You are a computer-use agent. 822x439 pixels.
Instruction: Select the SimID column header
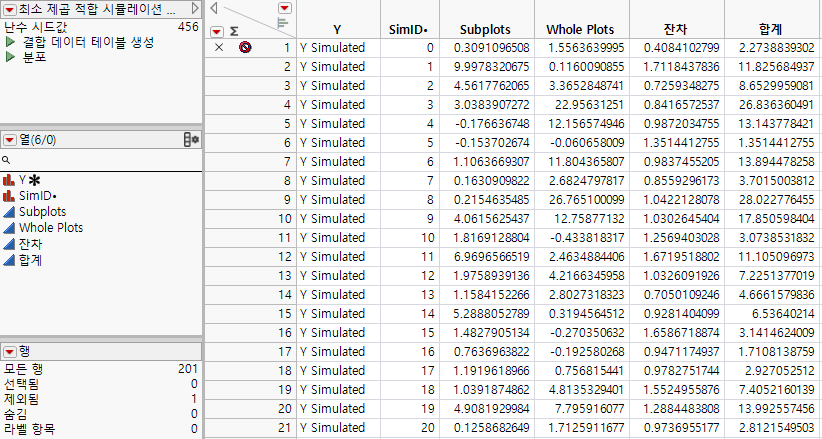[x=409, y=30]
